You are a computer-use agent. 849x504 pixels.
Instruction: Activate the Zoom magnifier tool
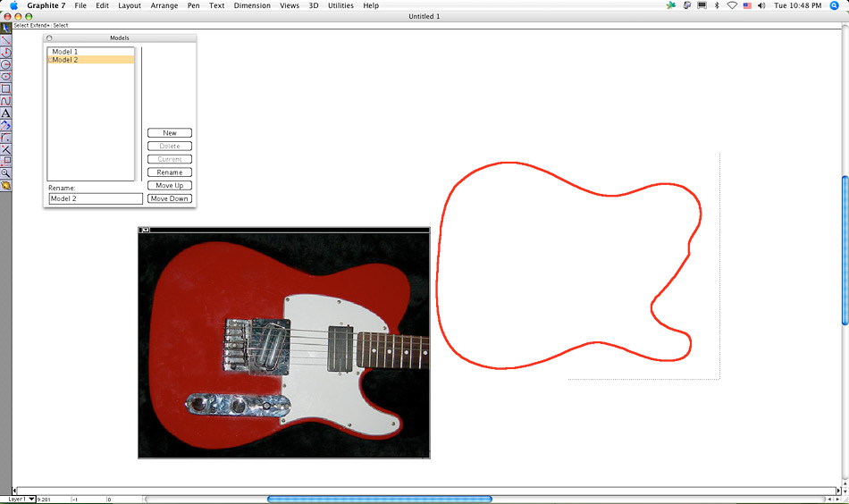(5, 173)
